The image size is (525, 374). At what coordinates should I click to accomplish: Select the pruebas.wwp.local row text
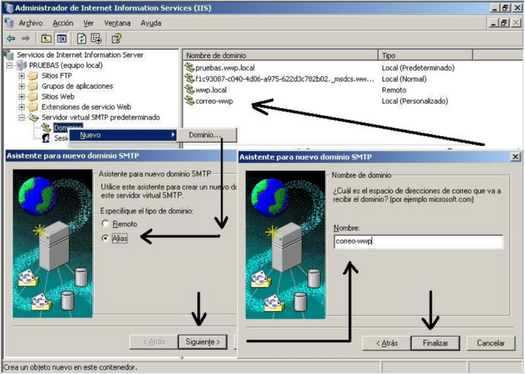[225, 68]
